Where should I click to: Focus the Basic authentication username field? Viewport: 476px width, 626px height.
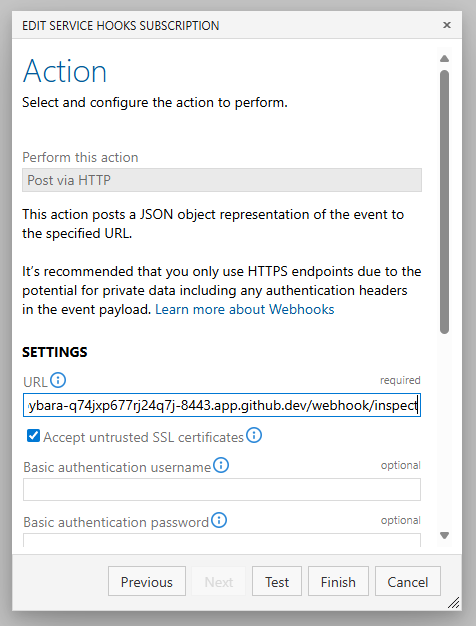[222, 489]
